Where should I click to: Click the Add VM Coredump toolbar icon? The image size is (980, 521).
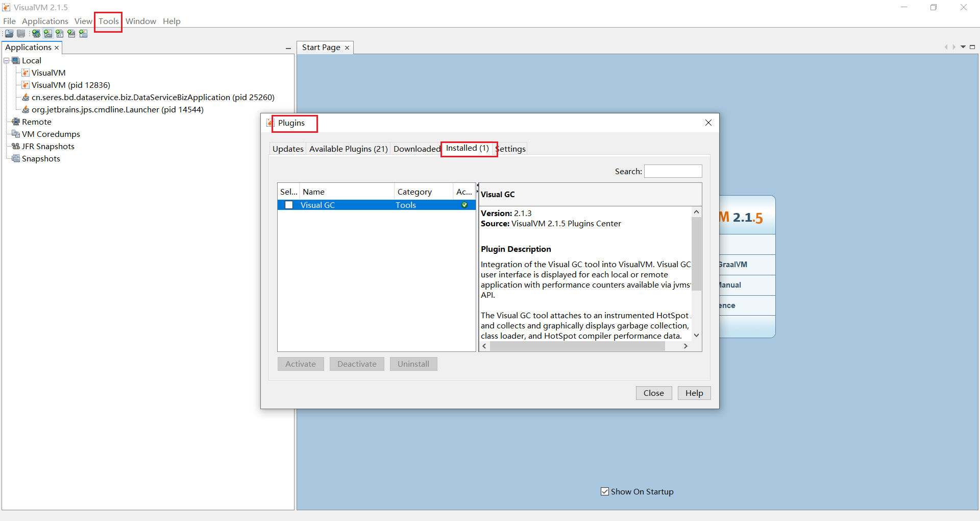[60, 34]
